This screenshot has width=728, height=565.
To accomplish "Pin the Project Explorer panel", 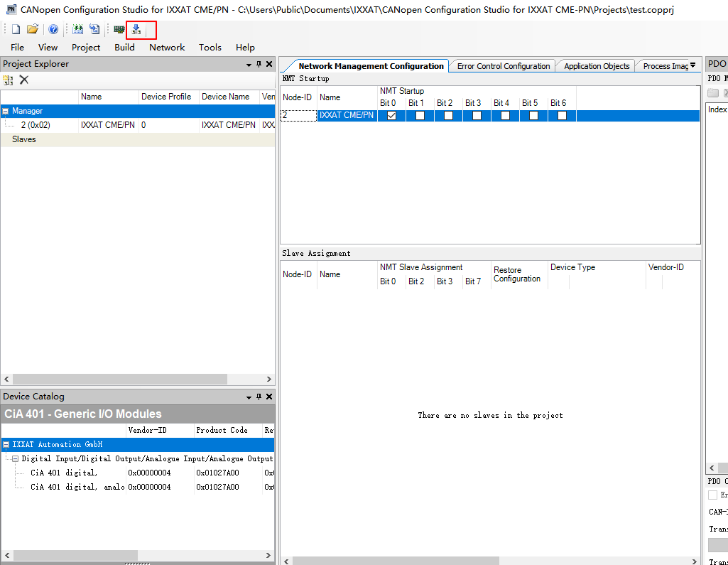I will pyautogui.click(x=259, y=64).
